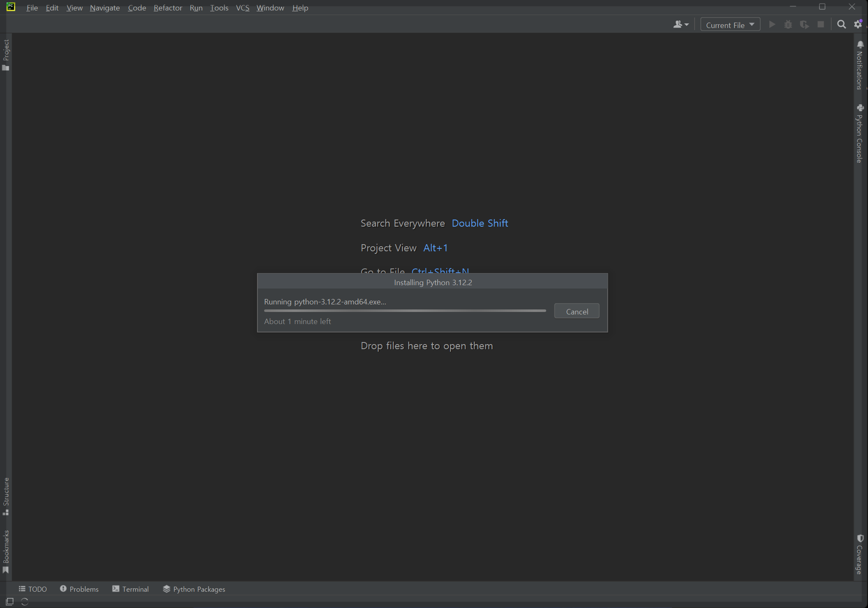Viewport: 868px width, 608px height.
Task: Open the Python Packages tool window
Action: click(194, 589)
